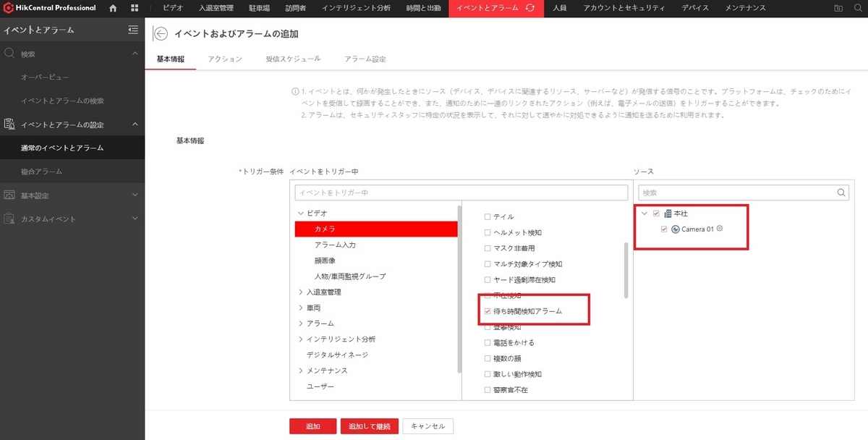Viewport: 868px width, 440px height.
Task: Click the gear icon next to Camera 01
Action: coord(720,229)
